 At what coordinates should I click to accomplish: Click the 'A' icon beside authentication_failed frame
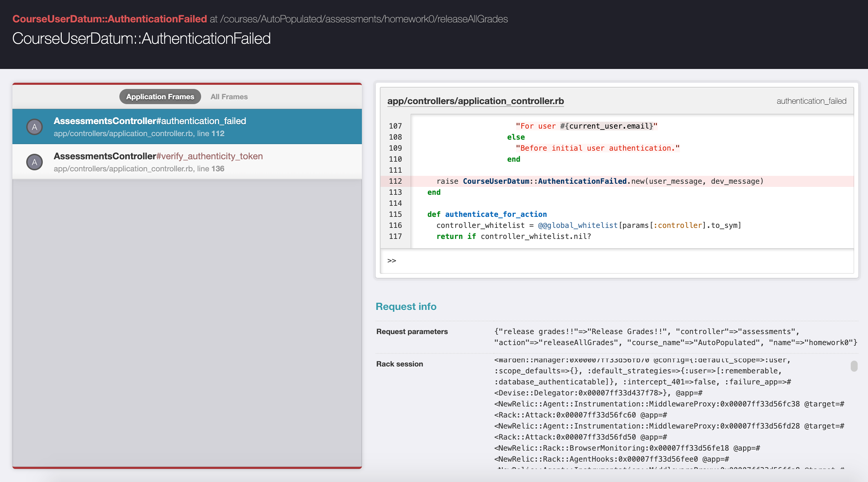click(x=34, y=127)
